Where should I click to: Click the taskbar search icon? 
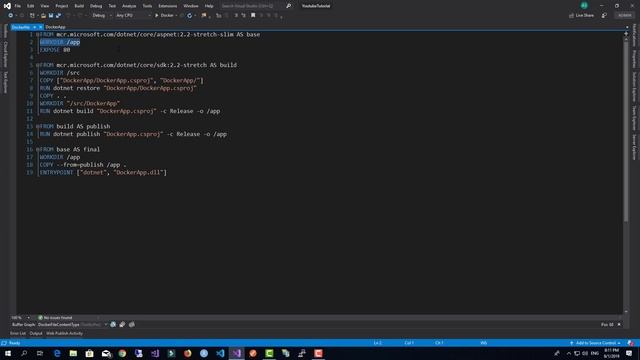(x=24, y=353)
